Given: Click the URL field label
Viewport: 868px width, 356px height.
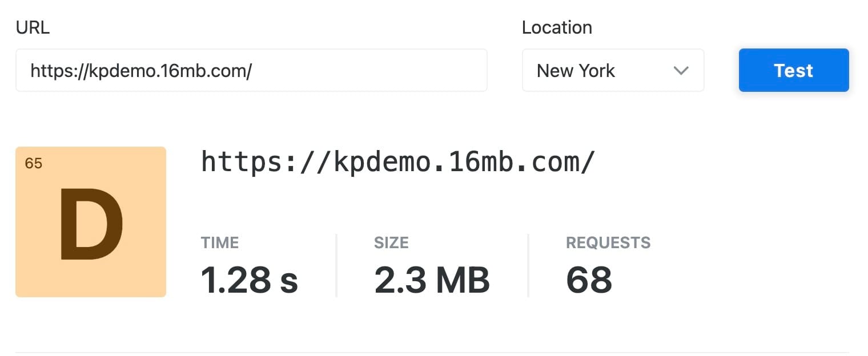Looking at the screenshot, I should pos(33,27).
